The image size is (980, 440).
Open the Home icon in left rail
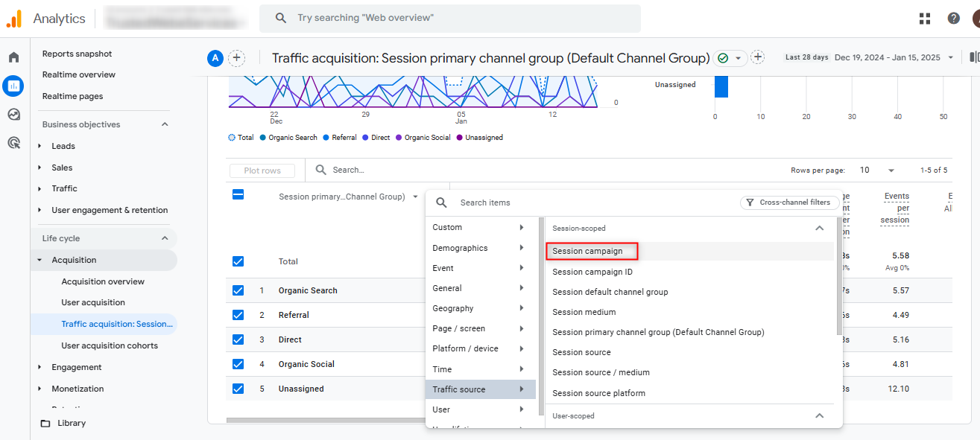pos(13,57)
